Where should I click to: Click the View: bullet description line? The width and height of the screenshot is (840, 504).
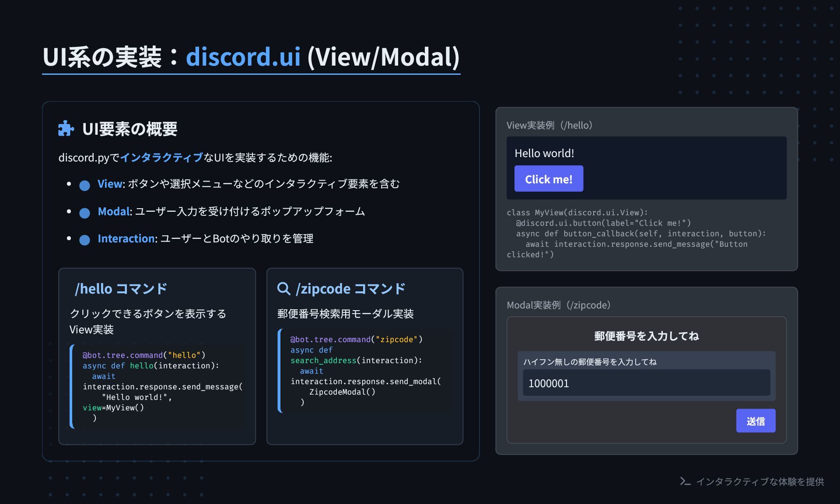pos(248,184)
